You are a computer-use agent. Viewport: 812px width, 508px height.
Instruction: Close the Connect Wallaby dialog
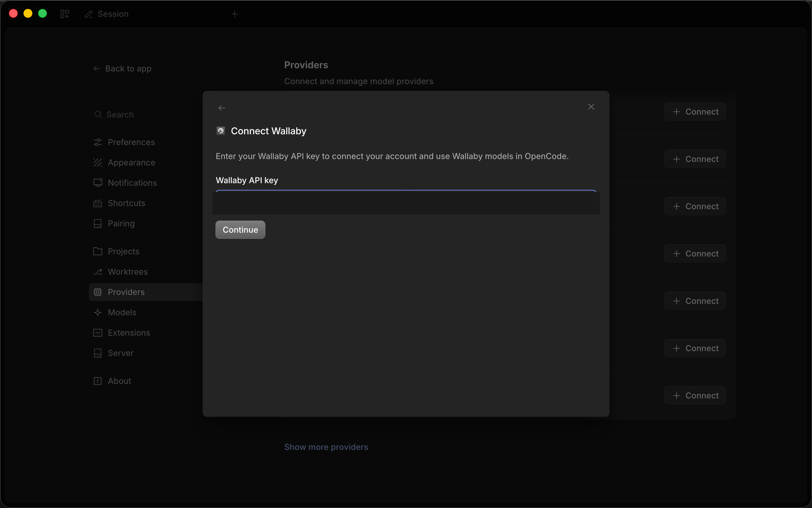coord(591,107)
